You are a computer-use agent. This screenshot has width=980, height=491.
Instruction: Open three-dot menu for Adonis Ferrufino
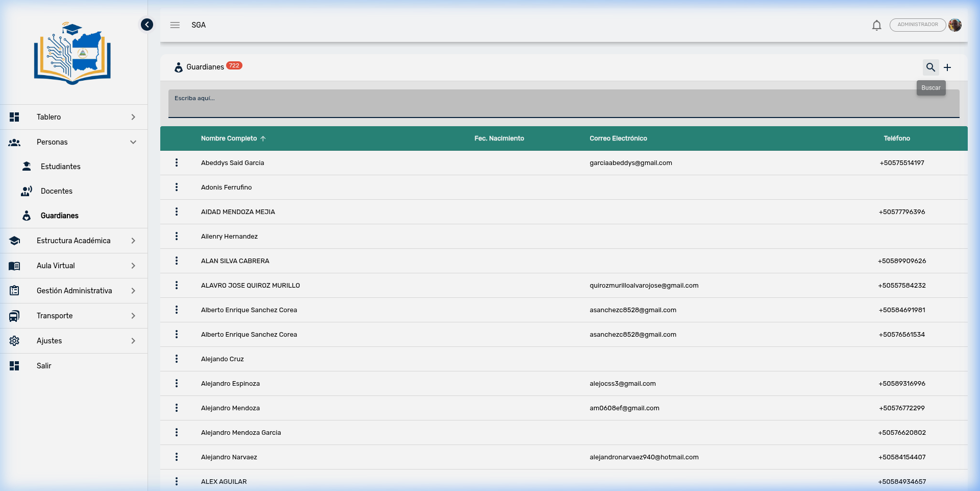tap(177, 187)
